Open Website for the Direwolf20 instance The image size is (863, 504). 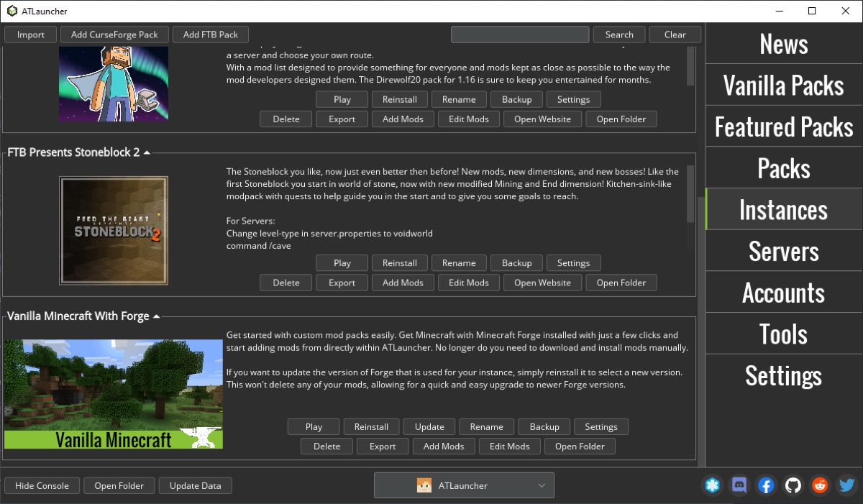click(542, 119)
